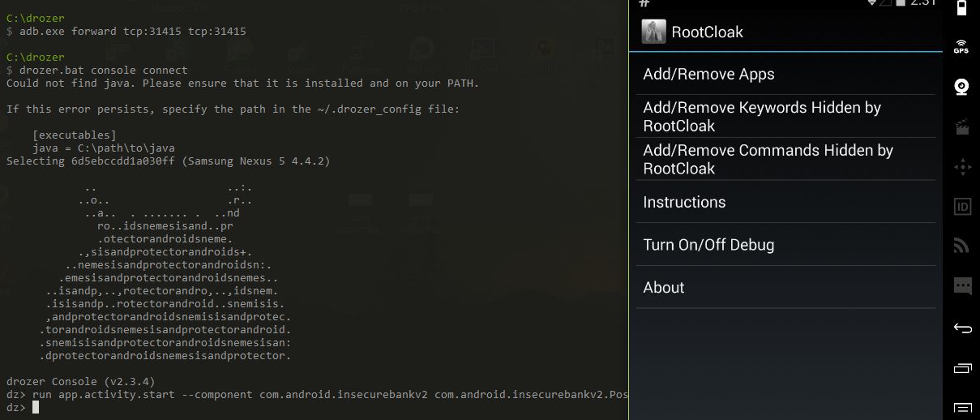
Task: Open the screen capture clapperboard icon
Action: tap(962, 126)
